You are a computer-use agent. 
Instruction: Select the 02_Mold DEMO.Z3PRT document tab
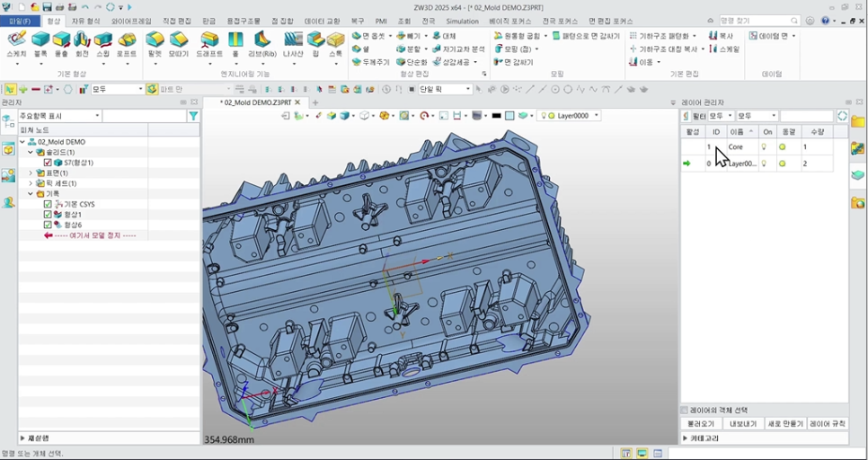tap(255, 102)
